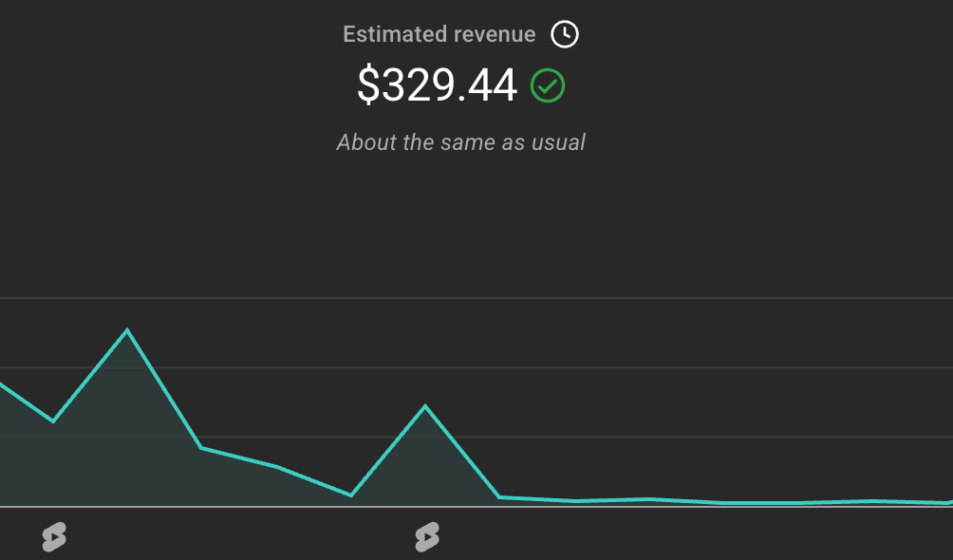Click the clock icon next to Estimated revenue
This screenshot has width=953, height=560.
(x=562, y=32)
